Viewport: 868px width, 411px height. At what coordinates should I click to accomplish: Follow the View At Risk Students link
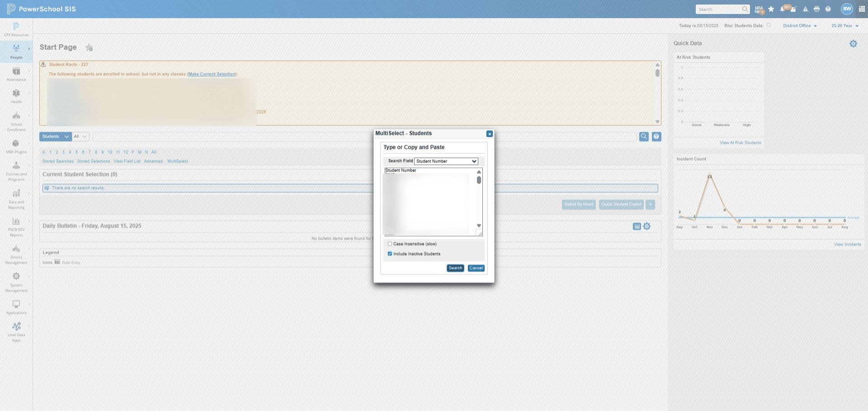(740, 143)
